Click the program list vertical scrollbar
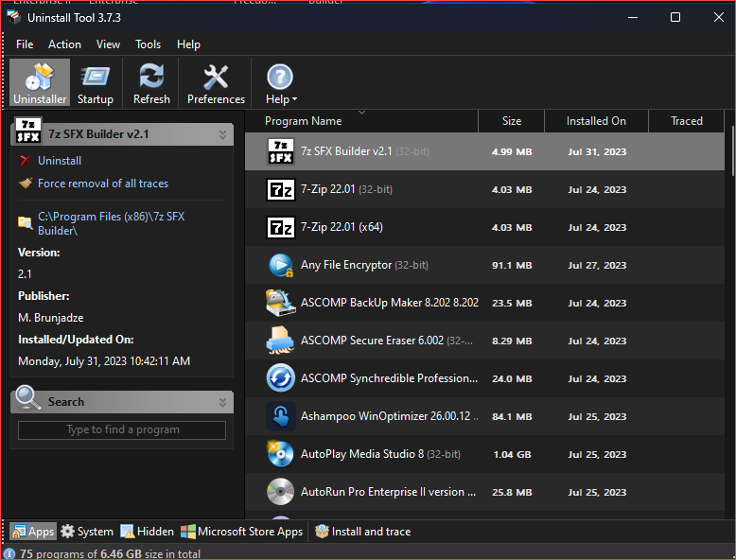The image size is (736, 560). click(733, 151)
